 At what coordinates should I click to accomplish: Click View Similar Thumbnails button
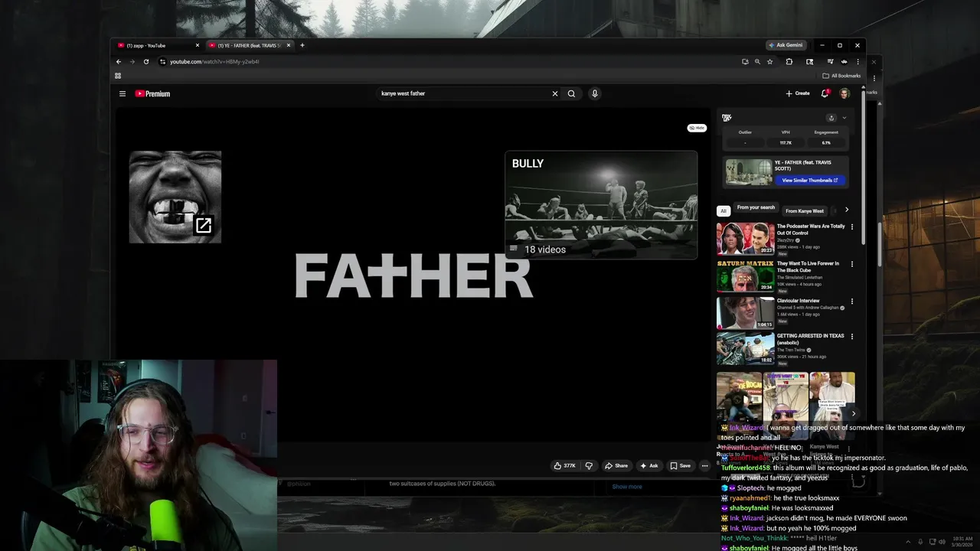point(809,181)
